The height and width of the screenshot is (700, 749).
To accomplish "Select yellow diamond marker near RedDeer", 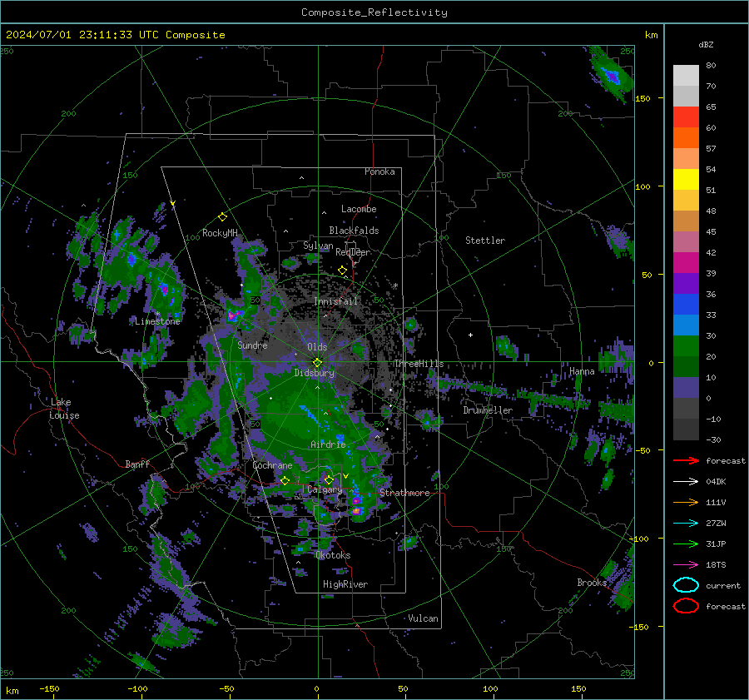I will (342, 271).
